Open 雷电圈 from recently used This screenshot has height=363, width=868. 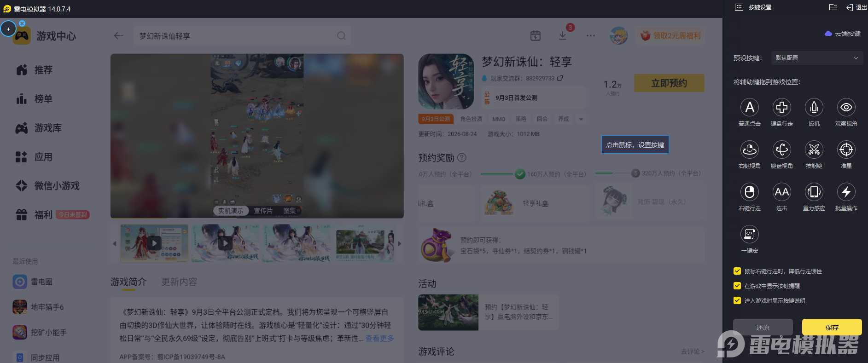click(33, 282)
